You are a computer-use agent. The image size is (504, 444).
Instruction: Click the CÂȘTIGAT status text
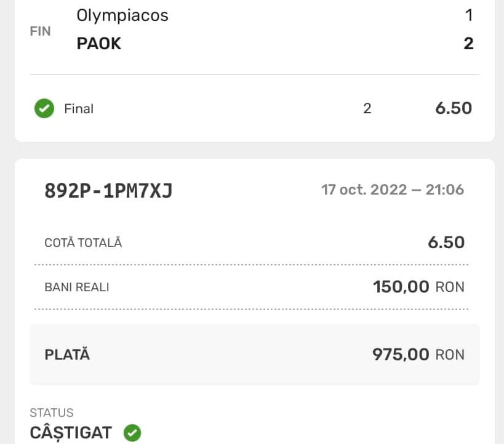71,433
